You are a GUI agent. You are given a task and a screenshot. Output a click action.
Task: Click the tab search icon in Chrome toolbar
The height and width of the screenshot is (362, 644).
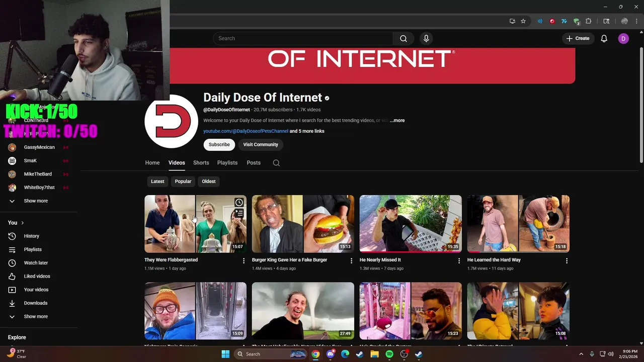pyautogui.click(x=606, y=21)
